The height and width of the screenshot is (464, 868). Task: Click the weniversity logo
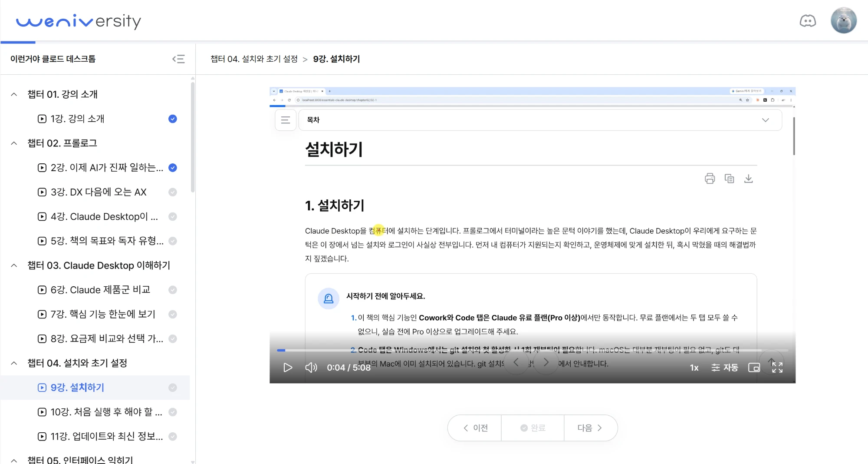pyautogui.click(x=79, y=21)
